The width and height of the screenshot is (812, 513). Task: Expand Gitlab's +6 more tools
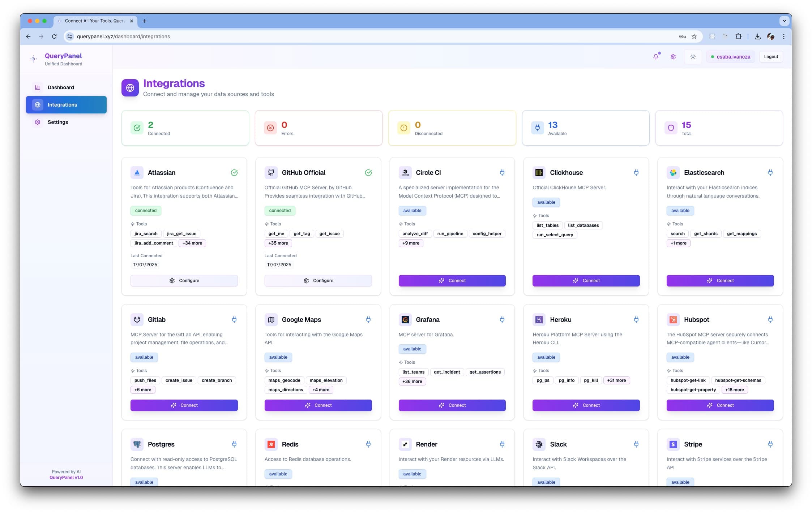coord(143,390)
